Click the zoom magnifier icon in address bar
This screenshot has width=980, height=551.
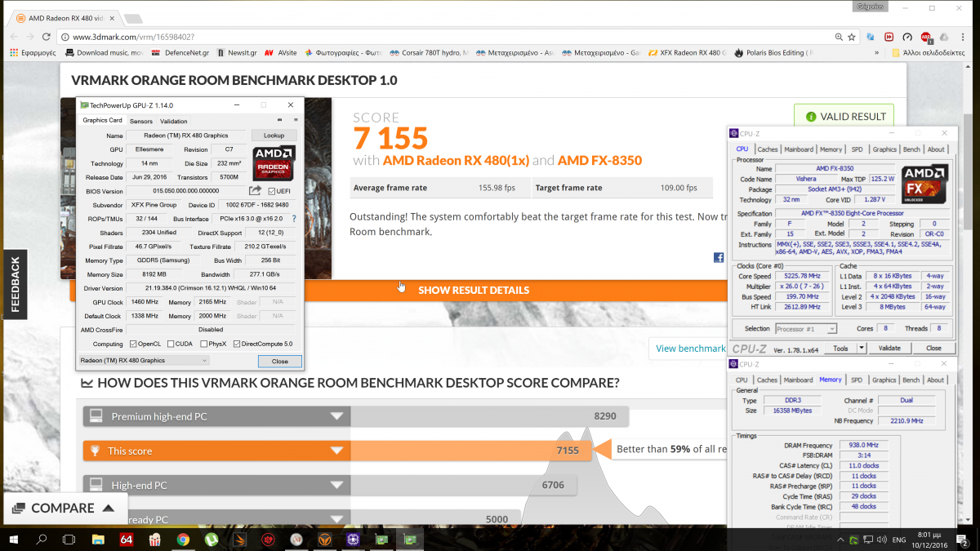pyautogui.click(x=839, y=37)
